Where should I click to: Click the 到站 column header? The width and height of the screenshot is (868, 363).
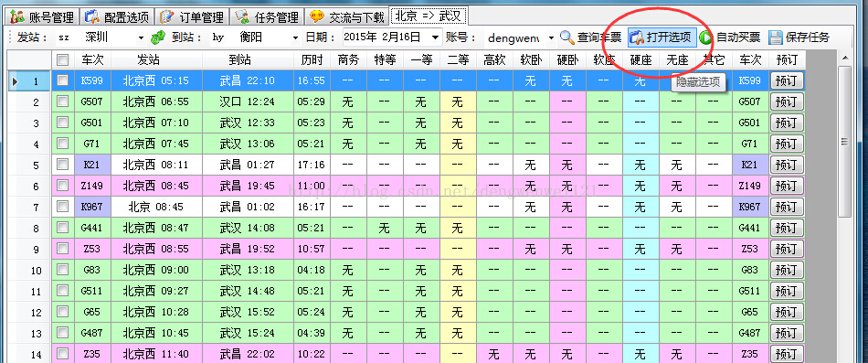pos(248,59)
